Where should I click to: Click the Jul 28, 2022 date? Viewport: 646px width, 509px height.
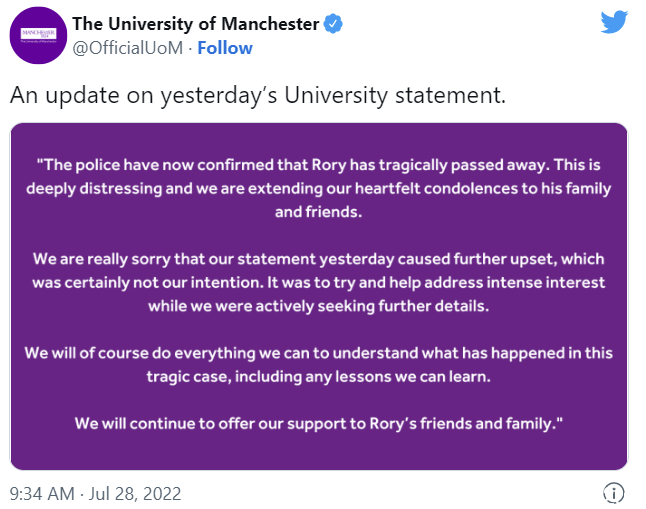[x=135, y=494]
